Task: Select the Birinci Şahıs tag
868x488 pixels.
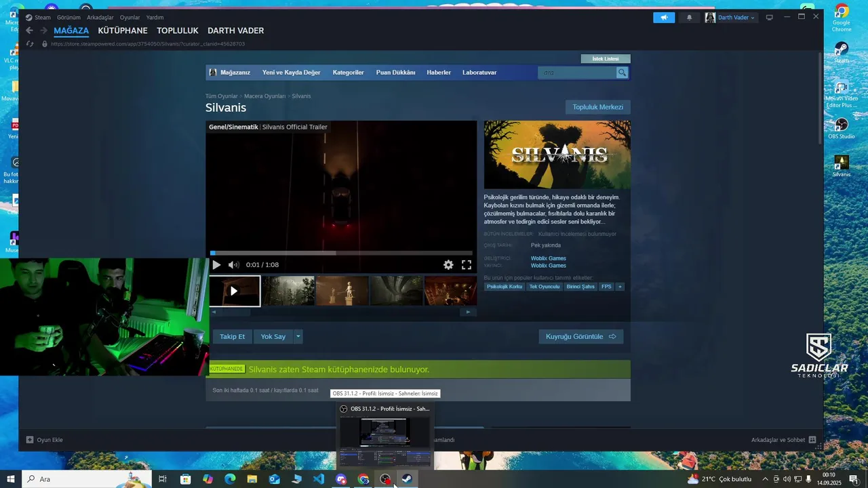Action: (x=580, y=287)
